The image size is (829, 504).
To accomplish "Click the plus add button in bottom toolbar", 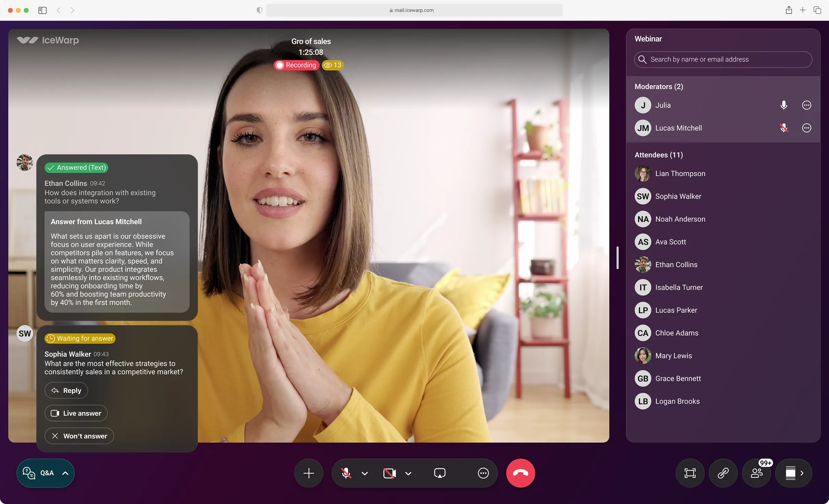I will click(x=308, y=473).
